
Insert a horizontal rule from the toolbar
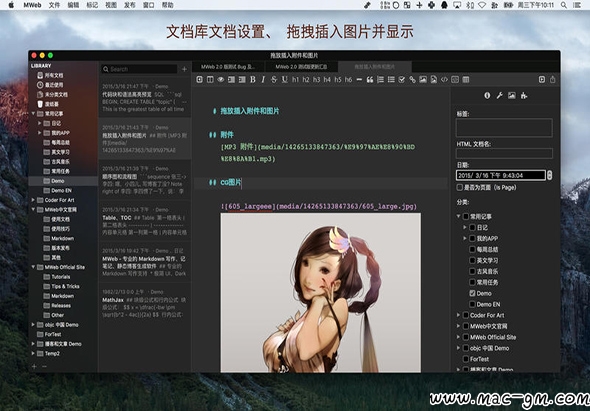(x=359, y=79)
